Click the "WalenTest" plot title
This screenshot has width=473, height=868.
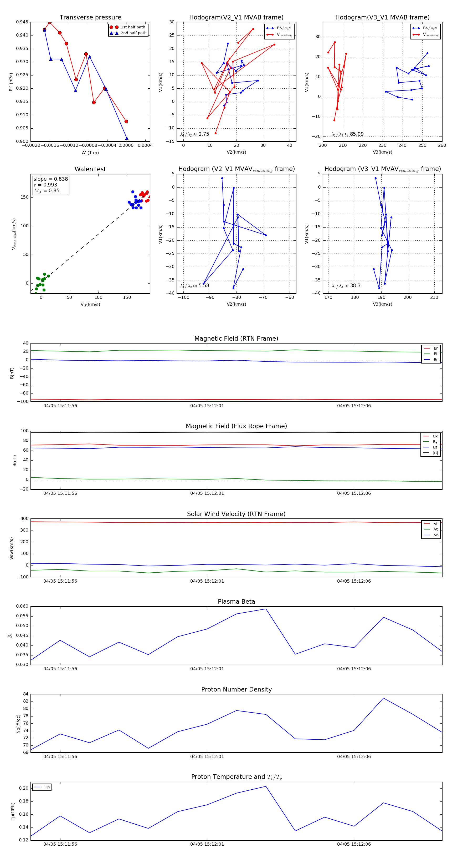click(x=90, y=169)
